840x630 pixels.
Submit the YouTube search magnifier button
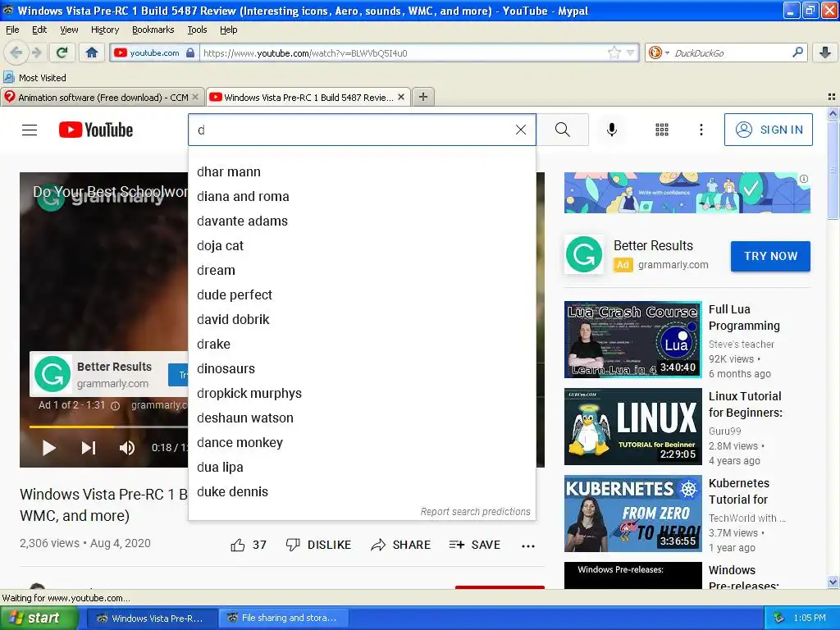pyautogui.click(x=563, y=130)
